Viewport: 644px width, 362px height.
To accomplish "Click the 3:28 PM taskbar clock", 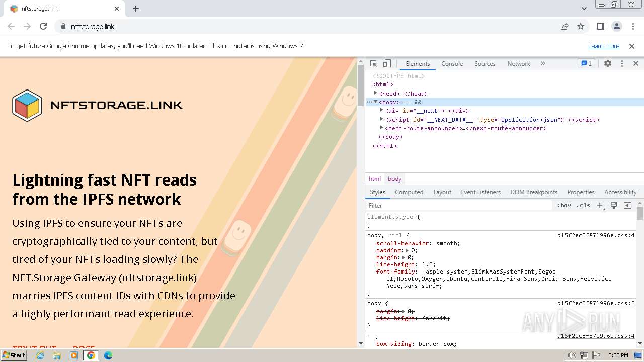I will 618,355.
